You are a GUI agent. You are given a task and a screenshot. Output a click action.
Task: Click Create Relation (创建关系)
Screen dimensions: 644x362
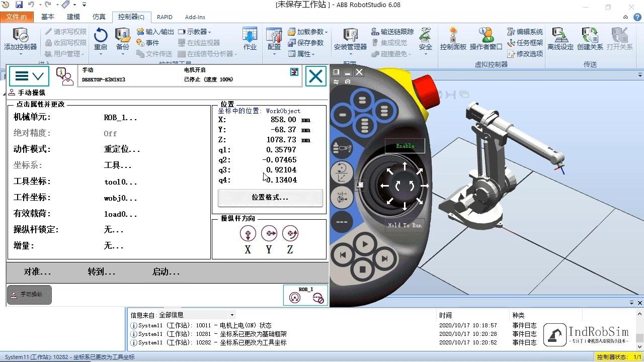590,40
